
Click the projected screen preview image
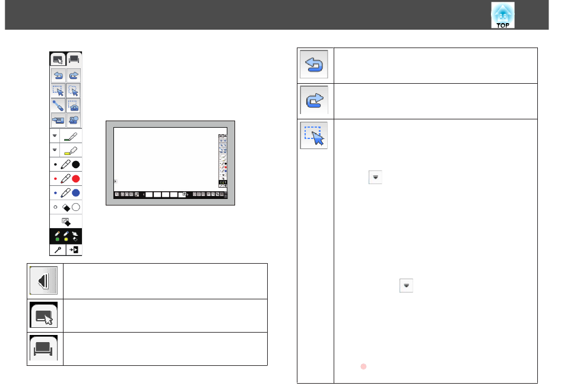170,163
